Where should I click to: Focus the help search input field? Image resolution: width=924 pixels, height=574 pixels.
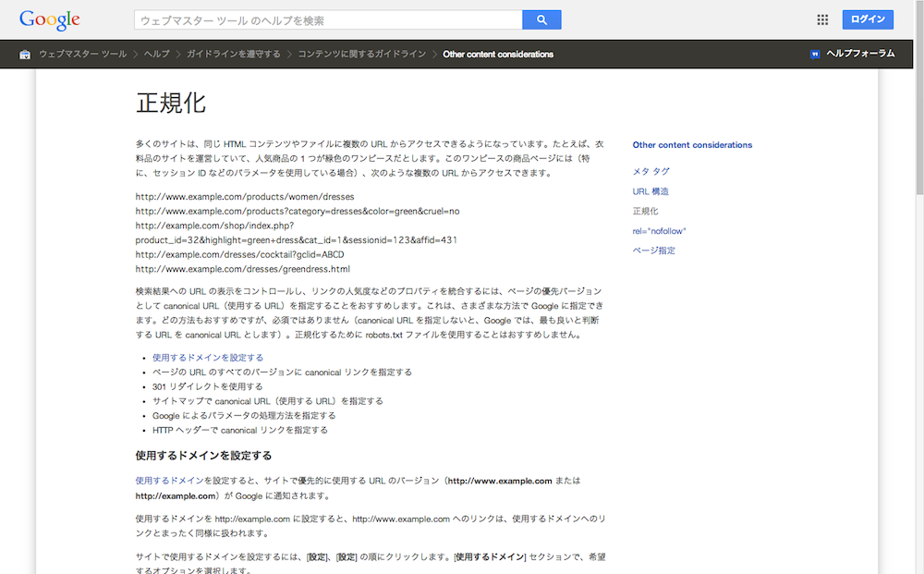tap(328, 20)
